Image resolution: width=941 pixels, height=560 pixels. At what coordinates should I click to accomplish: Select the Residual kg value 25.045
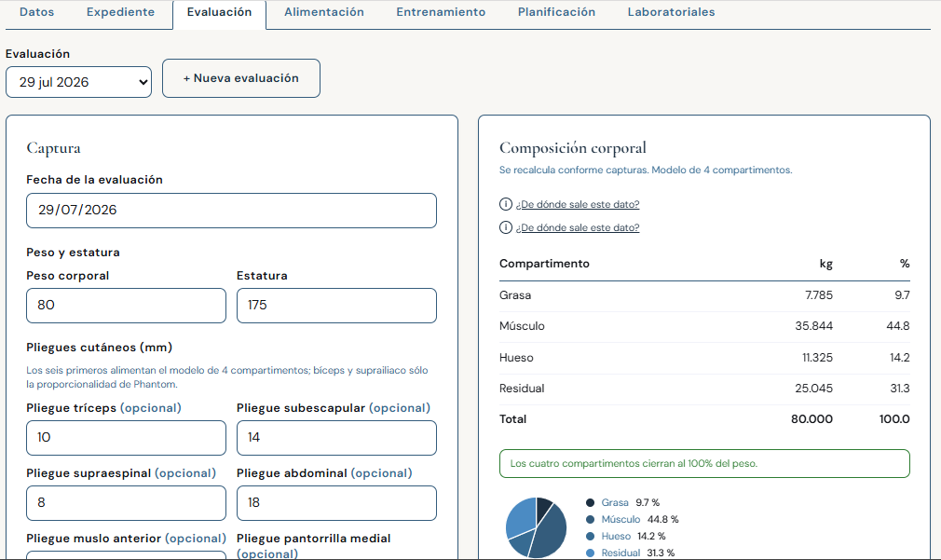coord(813,389)
